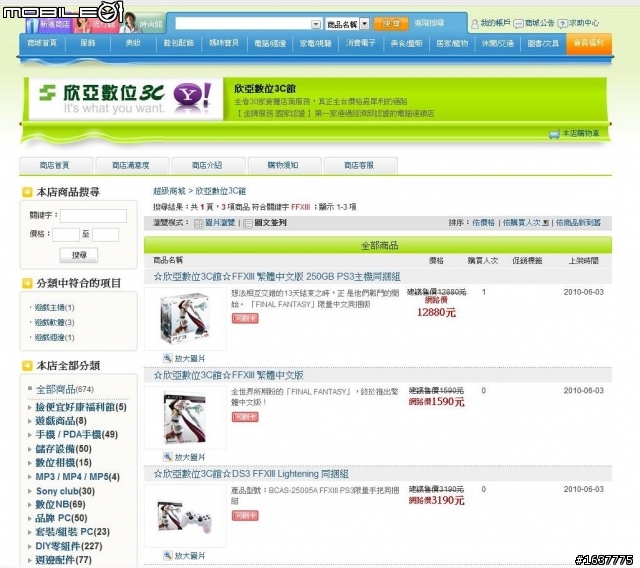This screenshot has height=568, width=640.
Task: Click magnifier icon under PS3 bundle image
Action: coord(167,358)
